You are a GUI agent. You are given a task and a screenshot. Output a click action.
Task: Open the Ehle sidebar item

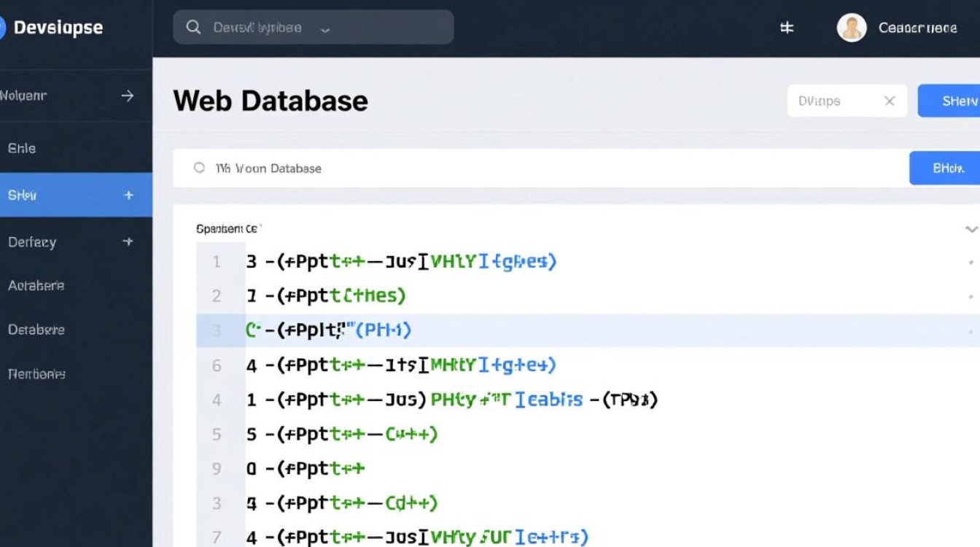[x=22, y=148]
